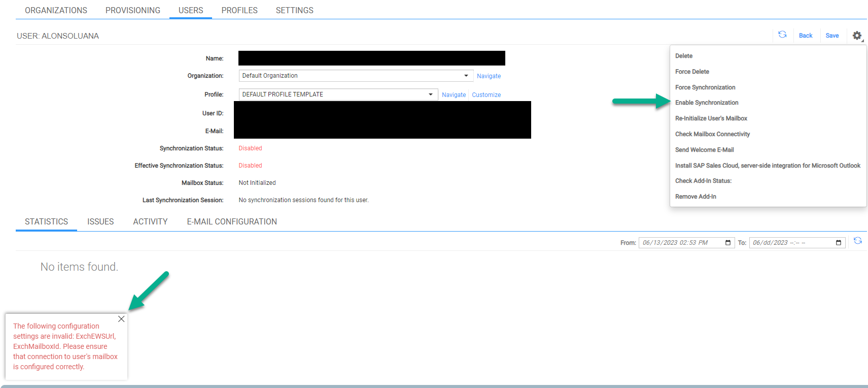Click the refresh icon next to Back
Viewport: 868px width, 388px height.
pyautogui.click(x=782, y=35)
